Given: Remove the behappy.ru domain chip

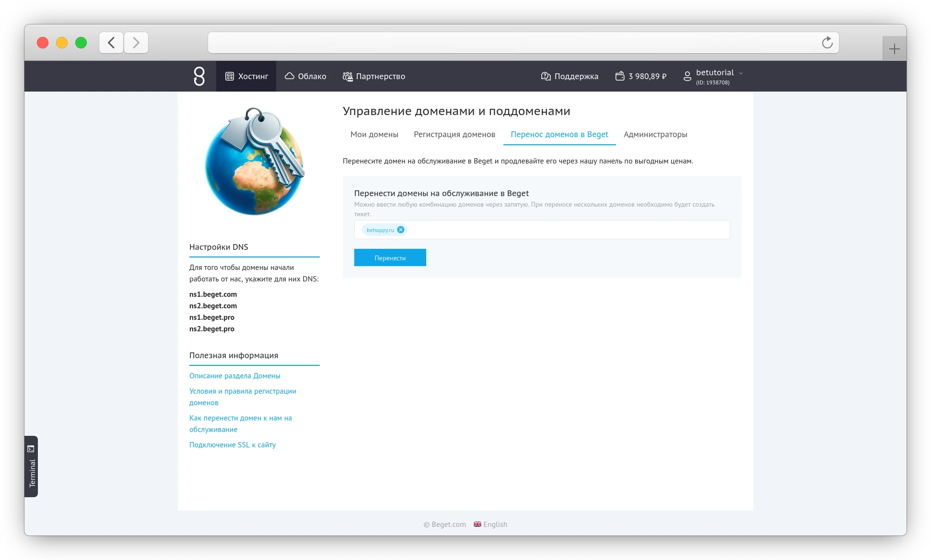Looking at the screenshot, I should coord(401,230).
